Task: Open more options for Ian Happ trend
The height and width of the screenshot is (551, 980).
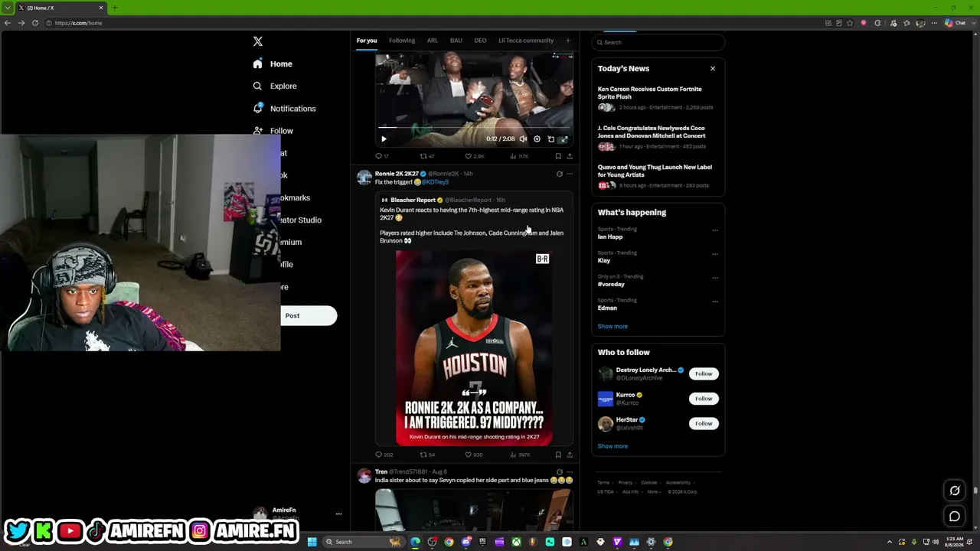Action: (x=715, y=230)
